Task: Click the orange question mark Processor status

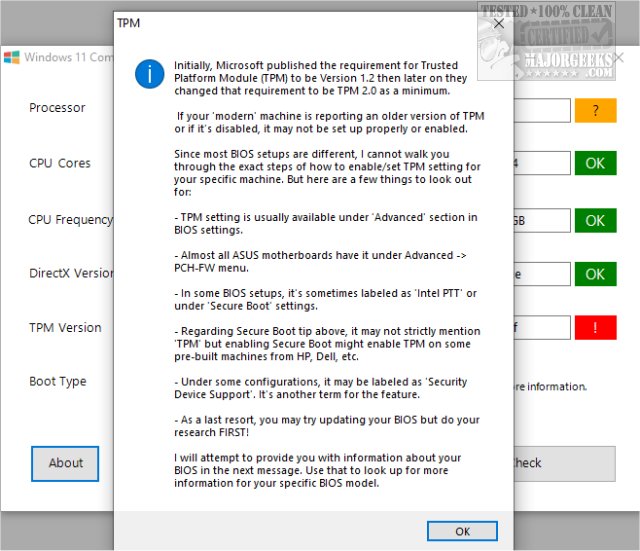Action: click(596, 110)
